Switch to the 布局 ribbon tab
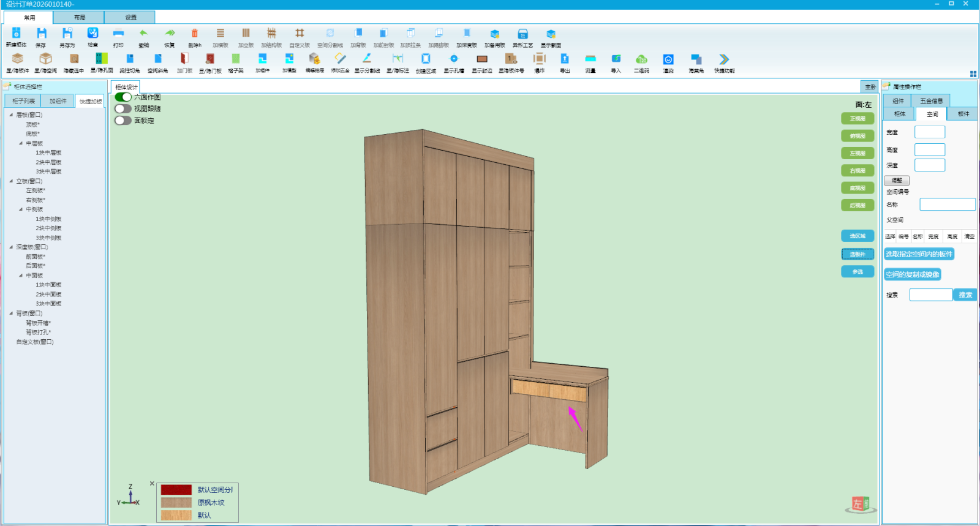Image resolution: width=980 pixels, height=526 pixels. click(79, 17)
